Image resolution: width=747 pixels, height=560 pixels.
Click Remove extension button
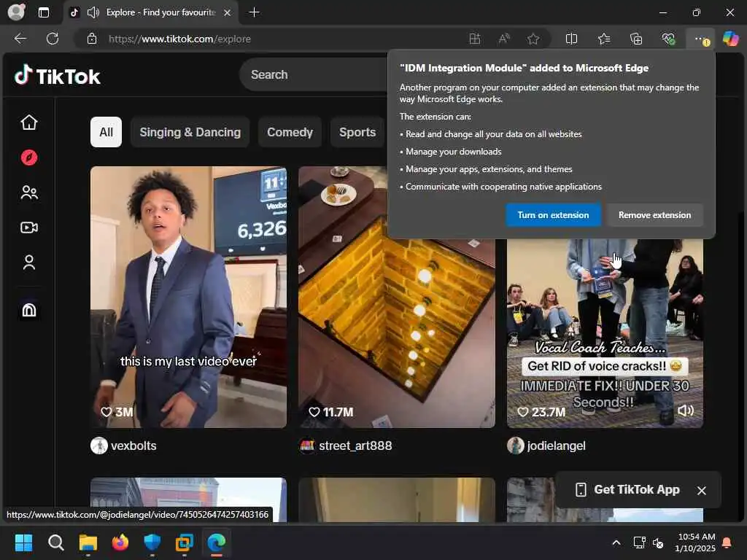click(654, 215)
